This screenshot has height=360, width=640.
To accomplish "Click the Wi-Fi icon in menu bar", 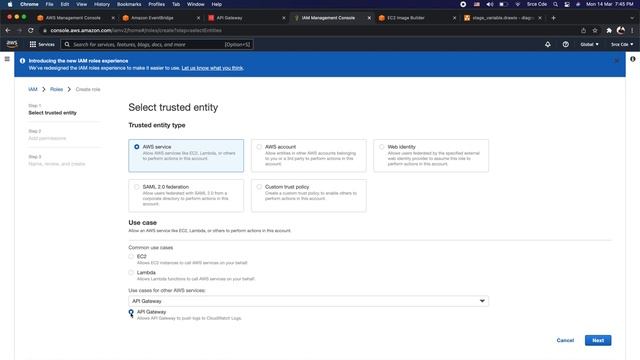I will pyautogui.click(x=518, y=4).
